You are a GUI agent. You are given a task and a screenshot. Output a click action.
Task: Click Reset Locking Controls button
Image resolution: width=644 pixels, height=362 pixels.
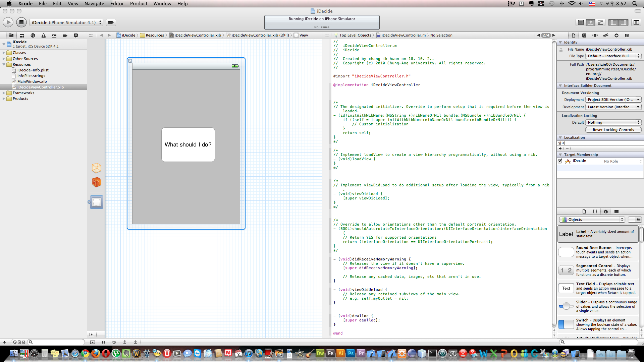pos(613,130)
